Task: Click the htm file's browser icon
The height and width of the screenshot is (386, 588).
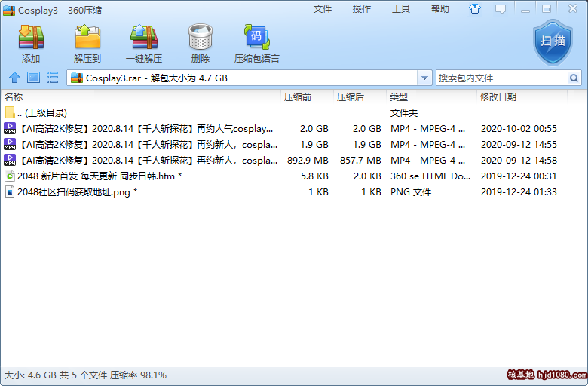Action: tap(10, 176)
